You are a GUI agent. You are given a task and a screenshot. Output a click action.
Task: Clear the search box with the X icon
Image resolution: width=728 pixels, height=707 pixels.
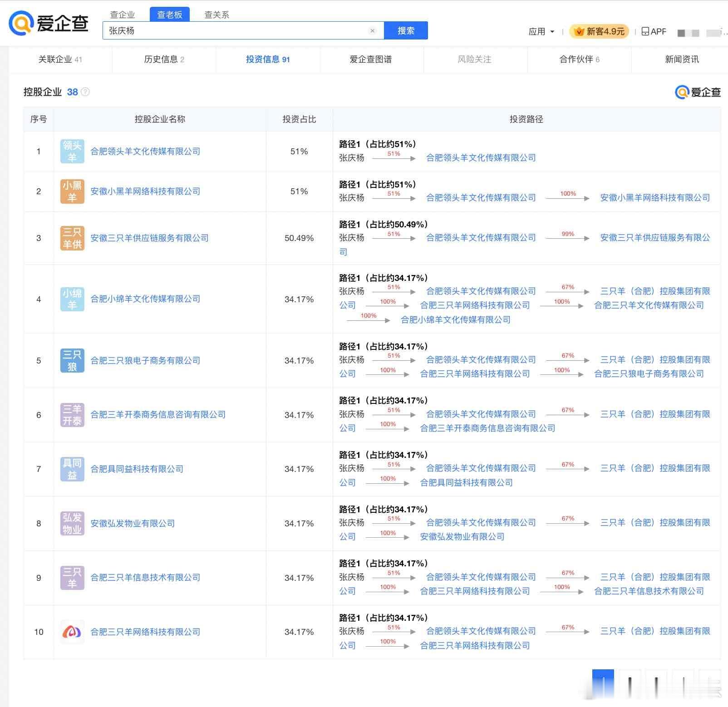(373, 31)
